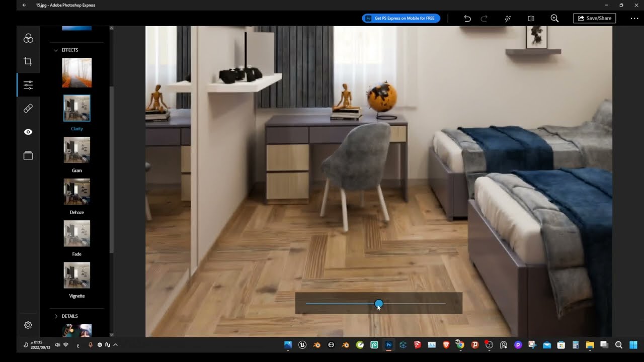644x362 pixels.
Task: Select the Dehaze effect thumbnail
Action: (77, 192)
